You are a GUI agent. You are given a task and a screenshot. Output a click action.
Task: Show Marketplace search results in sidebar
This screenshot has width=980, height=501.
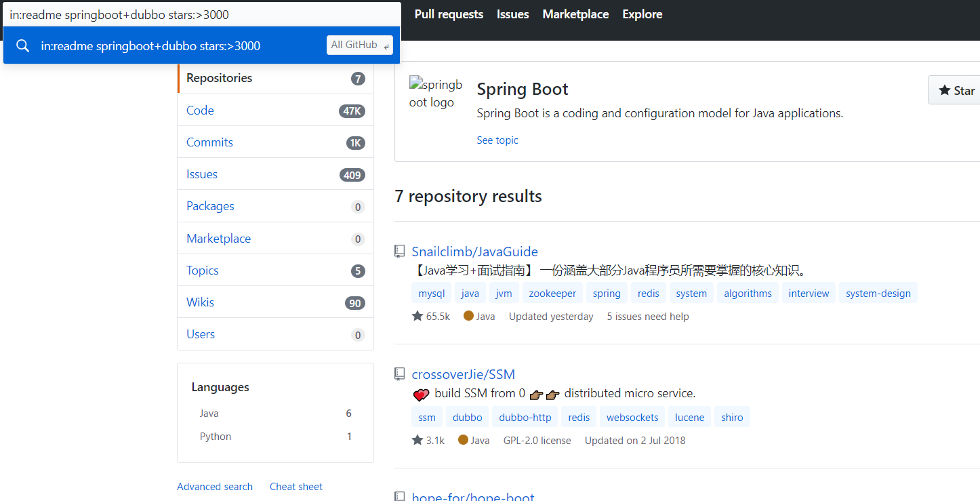[x=275, y=239]
